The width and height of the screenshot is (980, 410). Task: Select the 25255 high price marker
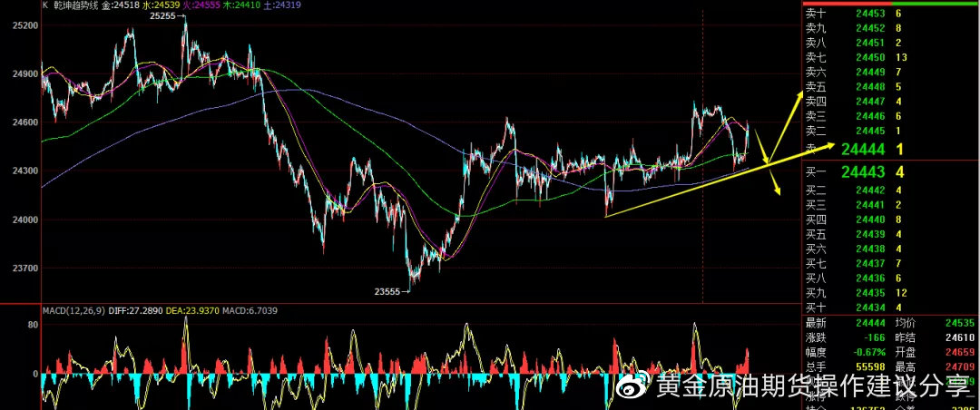pos(163,16)
